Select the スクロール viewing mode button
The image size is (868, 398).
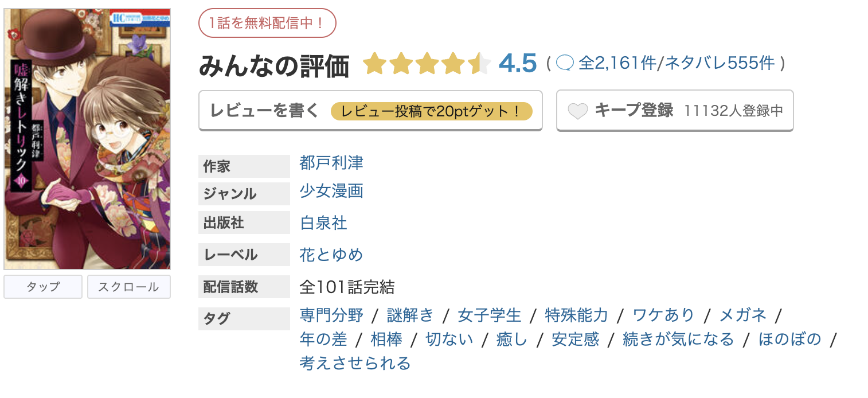click(x=128, y=287)
